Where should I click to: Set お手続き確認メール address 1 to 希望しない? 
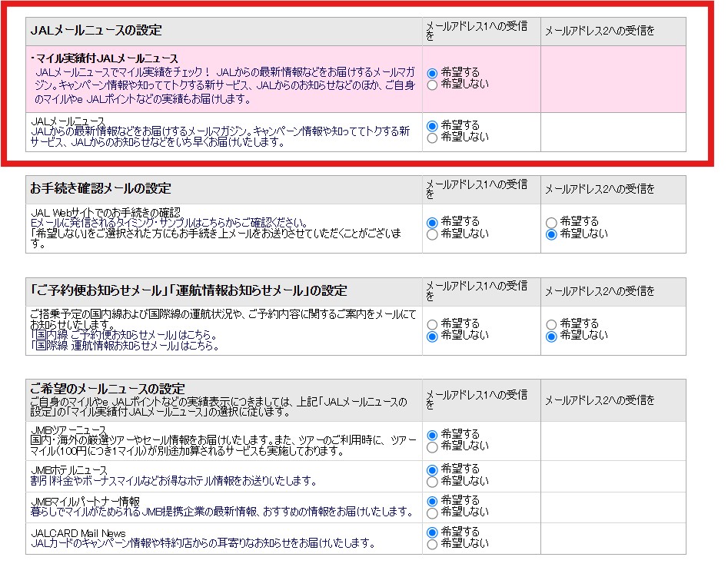pos(432,234)
